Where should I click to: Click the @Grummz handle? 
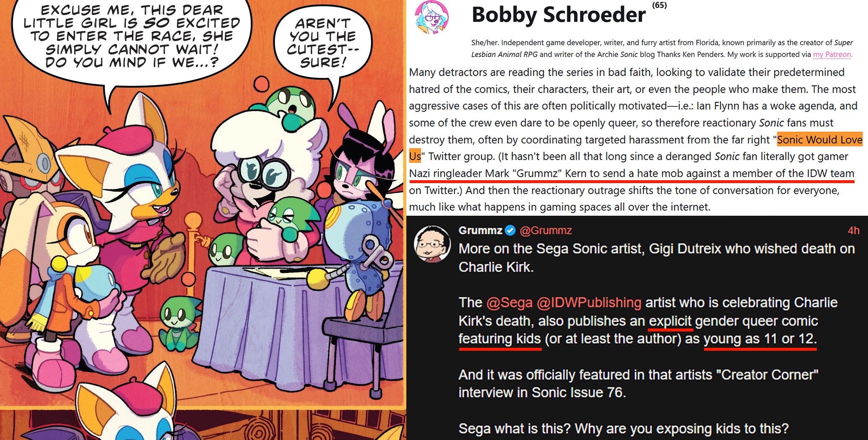pyautogui.click(x=546, y=230)
